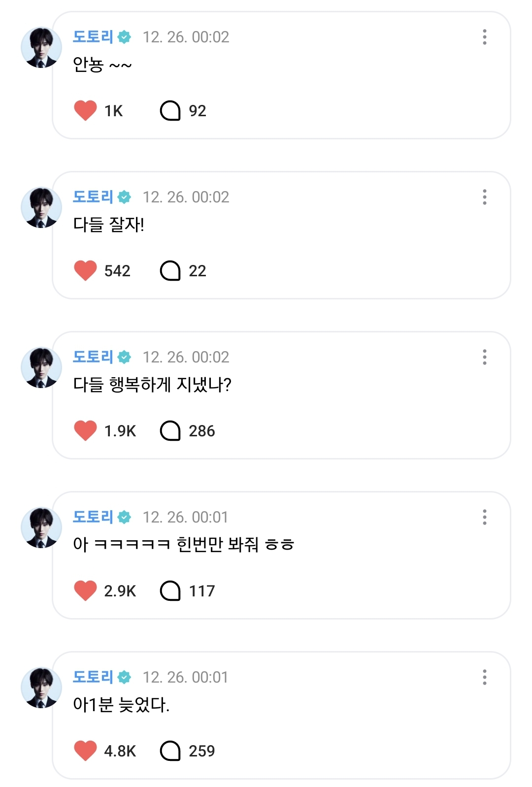Open more menu for '아1분 늦었다.' post

pyautogui.click(x=485, y=677)
